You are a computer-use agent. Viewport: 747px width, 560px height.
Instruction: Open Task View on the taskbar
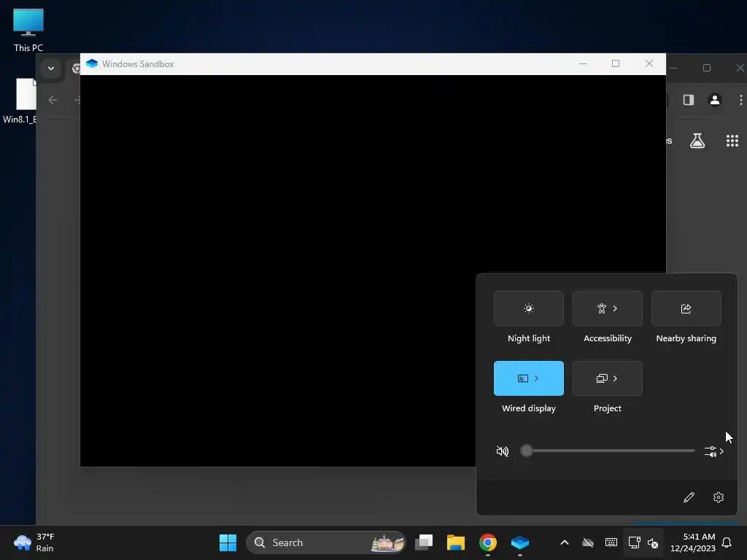[x=424, y=542]
